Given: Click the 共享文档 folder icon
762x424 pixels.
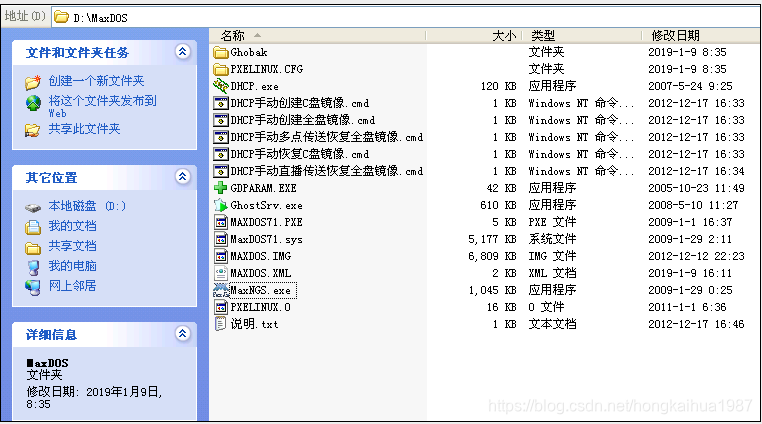Looking at the screenshot, I should (x=33, y=248).
